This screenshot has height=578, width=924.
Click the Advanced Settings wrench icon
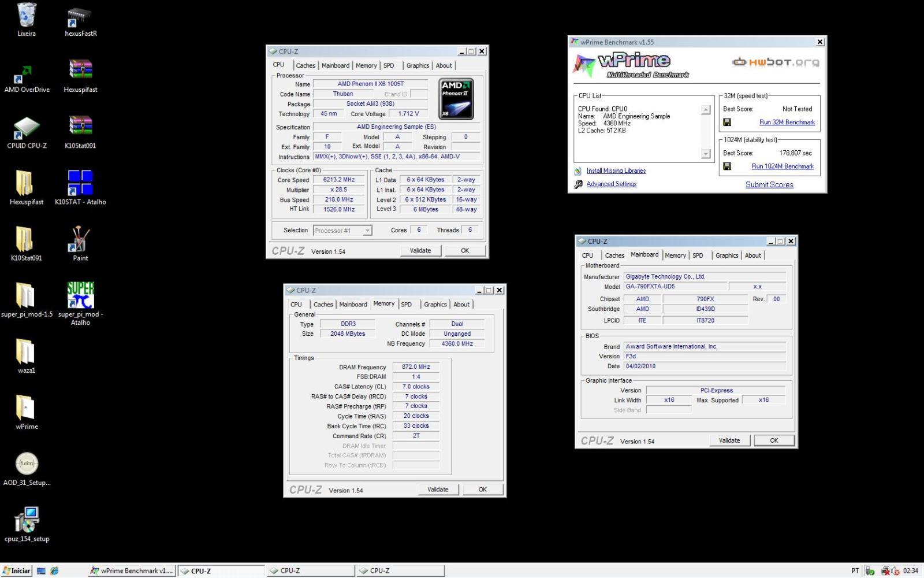(x=578, y=184)
